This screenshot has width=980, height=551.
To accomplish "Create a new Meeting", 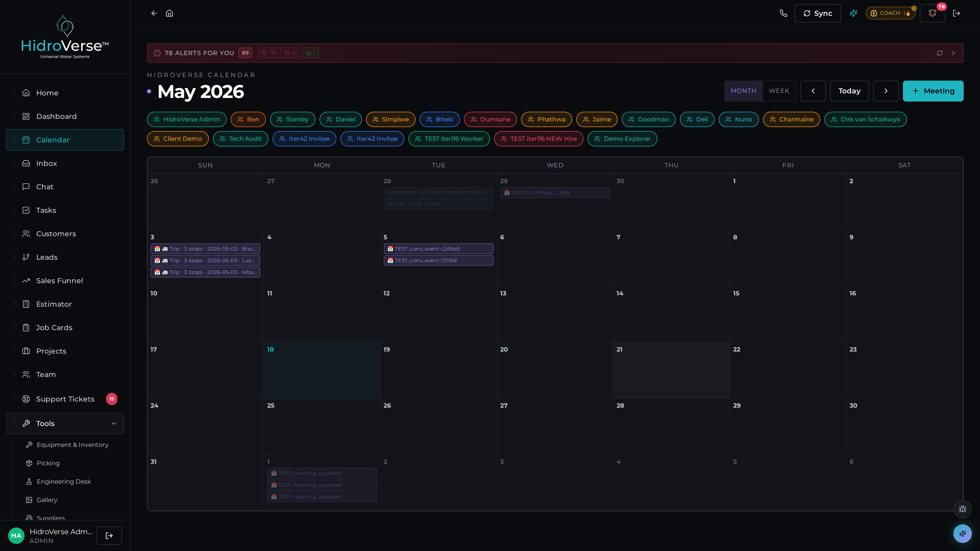I will [933, 91].
